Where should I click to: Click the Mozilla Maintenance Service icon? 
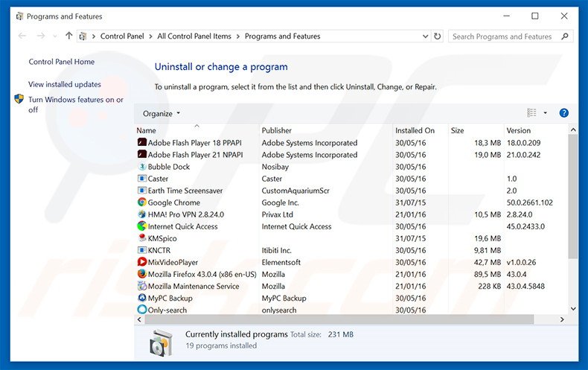[x=141, y=286]
